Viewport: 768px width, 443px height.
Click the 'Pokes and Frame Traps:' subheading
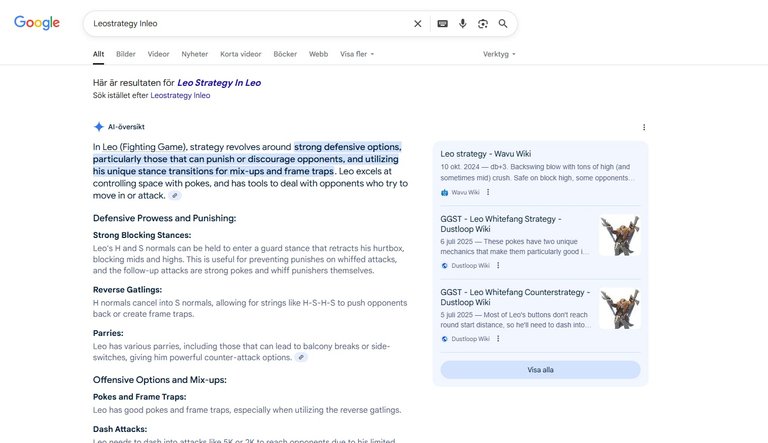click(140, 397)
